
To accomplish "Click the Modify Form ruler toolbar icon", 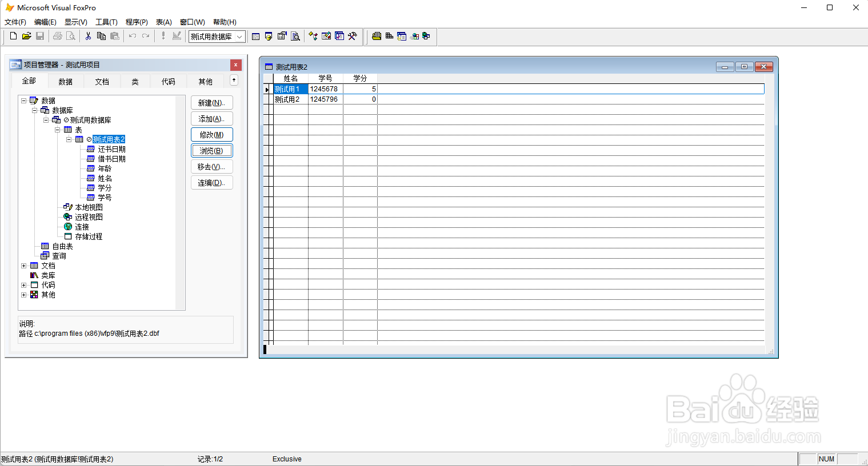I will (177, 36).
